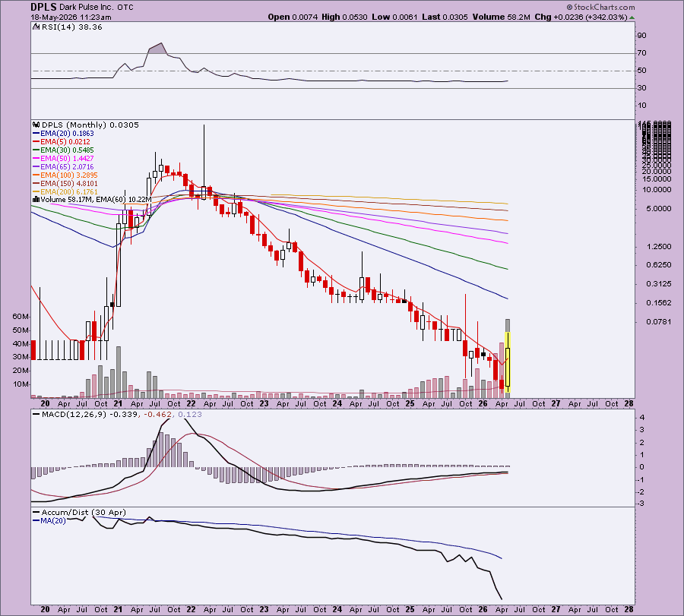Click the magenta line swatch for EMA(50)
The height and width of the screenshot is (616, 684).
pos(36,158)
